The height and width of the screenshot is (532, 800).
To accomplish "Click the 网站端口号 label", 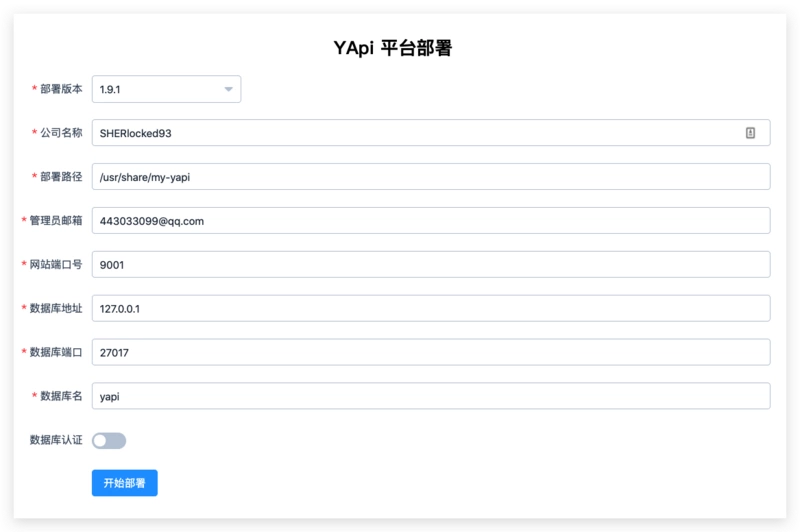I will [x=56, y=264].
